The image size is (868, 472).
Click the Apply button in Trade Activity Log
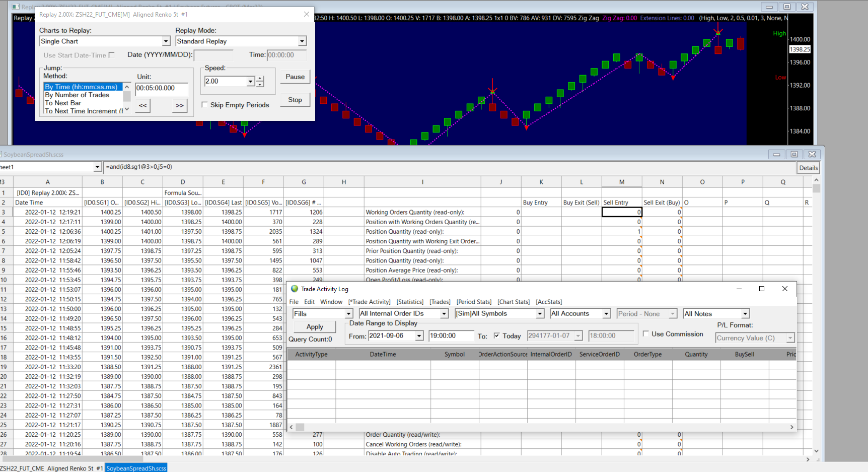[x=315, y=327]
